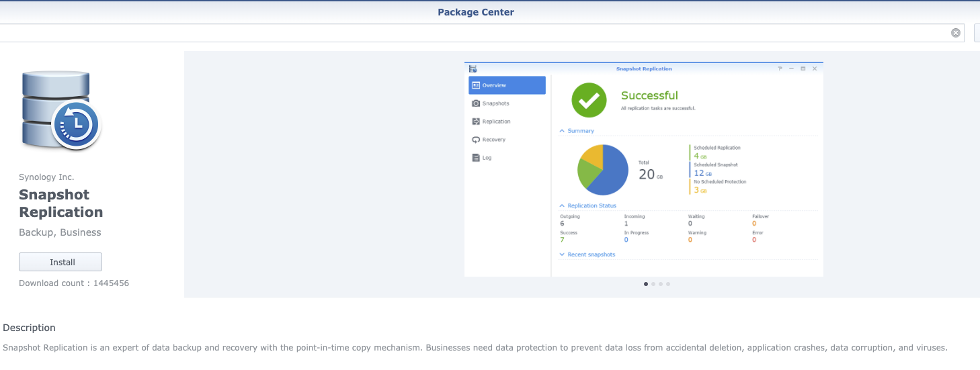Image resolution: width=980 pixels, height=370 pixels.
Task: Click the Recovery loop icon in preview
Action: tap(476, 140)
